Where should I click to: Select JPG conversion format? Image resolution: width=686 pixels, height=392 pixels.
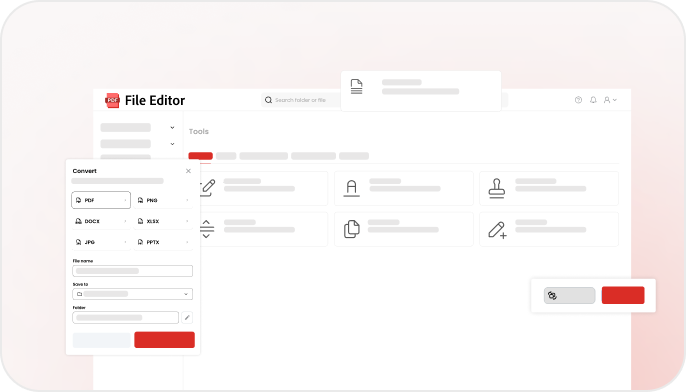[x=101, y=242]
